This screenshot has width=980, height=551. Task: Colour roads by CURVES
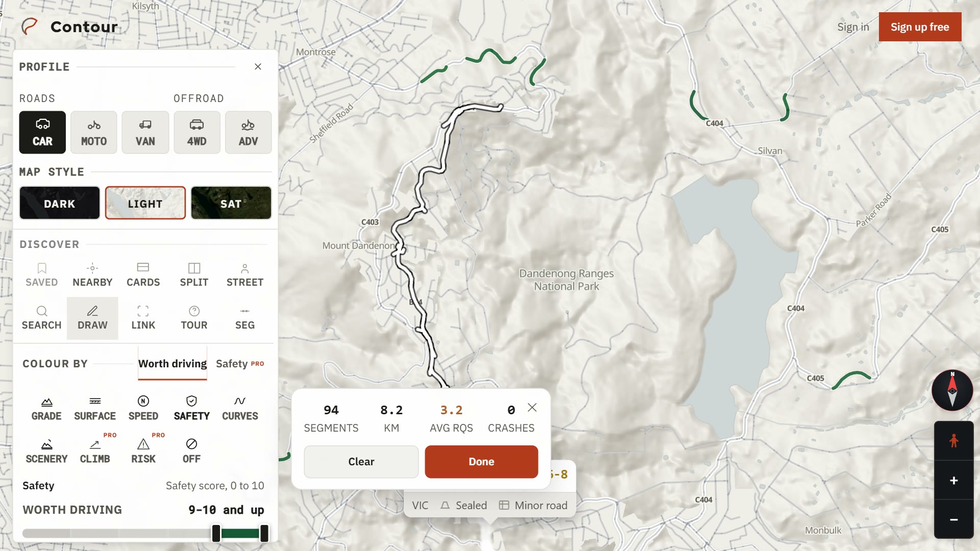(x=240, y=409)
